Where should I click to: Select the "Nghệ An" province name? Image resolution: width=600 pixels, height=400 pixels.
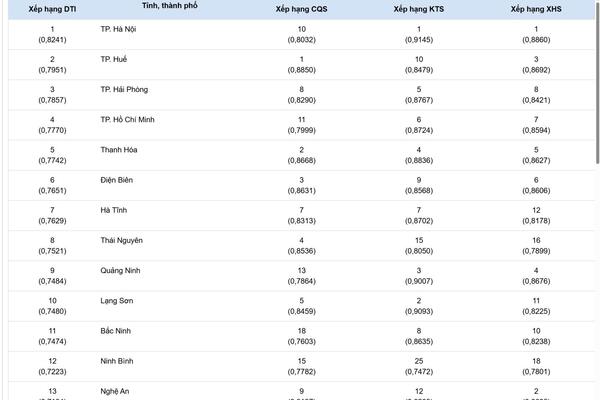pos(115,390)
